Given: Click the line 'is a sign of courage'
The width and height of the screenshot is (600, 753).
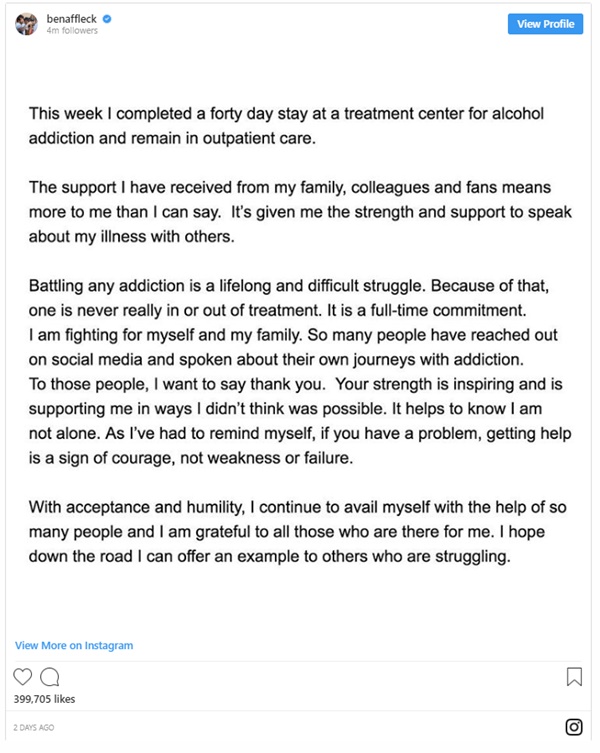Looking at the screenshot, I should pos(191,458).
